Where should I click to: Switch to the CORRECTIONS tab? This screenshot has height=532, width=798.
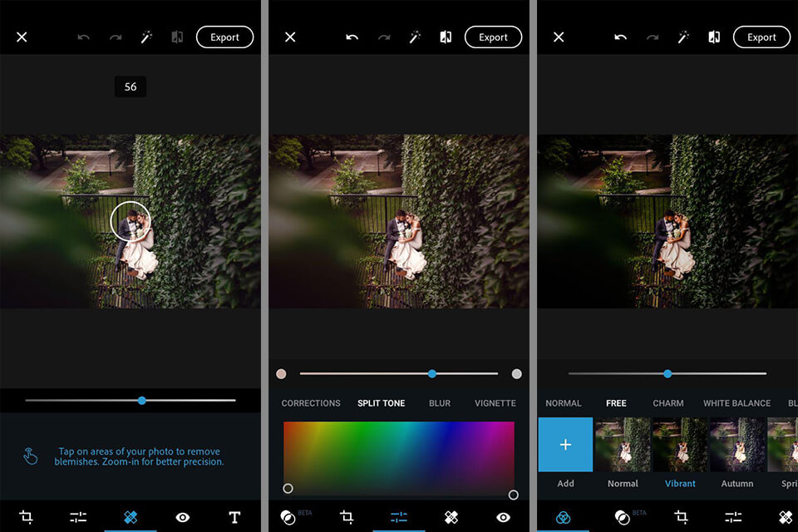pos(311,403)
